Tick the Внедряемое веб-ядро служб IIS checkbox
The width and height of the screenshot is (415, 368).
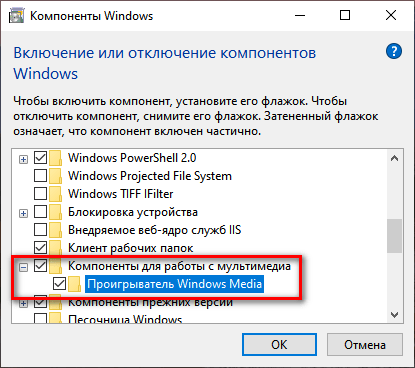pyautogui.click(x=40, y=230)
